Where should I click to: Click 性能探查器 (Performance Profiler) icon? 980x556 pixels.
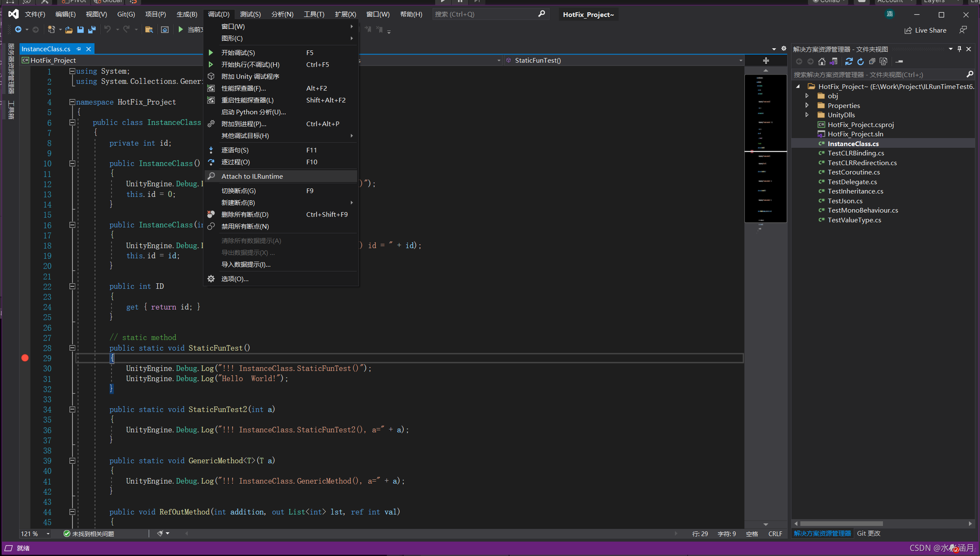pyautogui.click(x=212, y=88)
